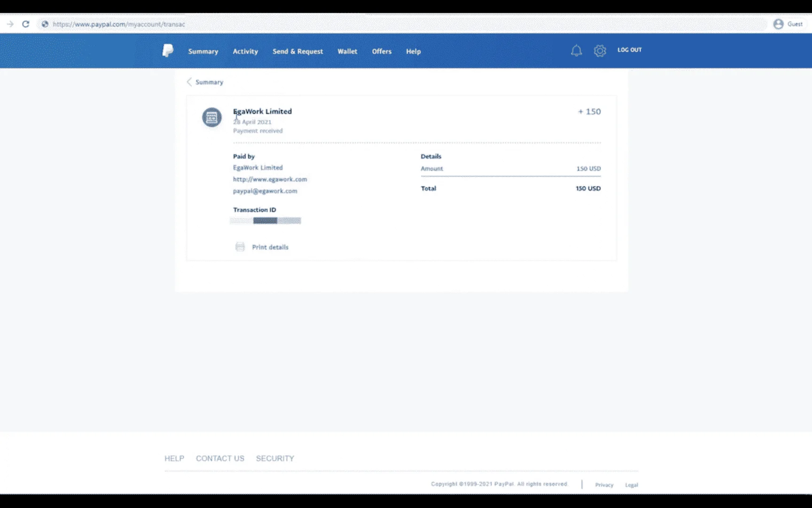This screenshot has width=812, height=508.
Task: Click the Guest profile label
Action: pos(795,24)
